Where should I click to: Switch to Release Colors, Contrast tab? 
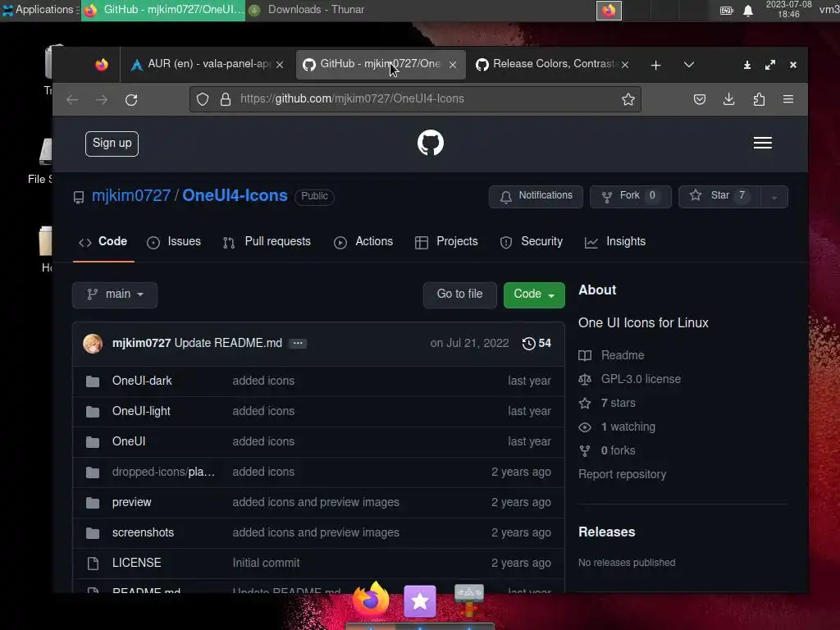click(x=552, y=64)
